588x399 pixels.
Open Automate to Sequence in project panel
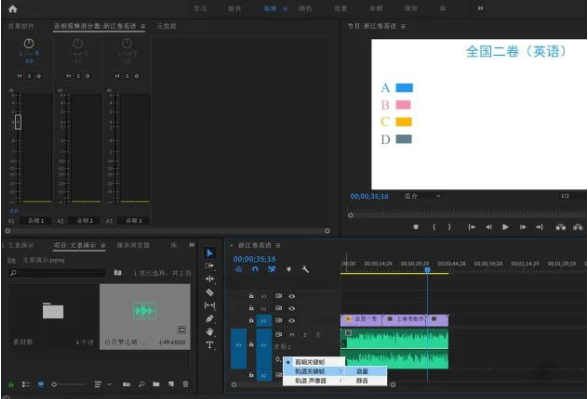[126, 384]
